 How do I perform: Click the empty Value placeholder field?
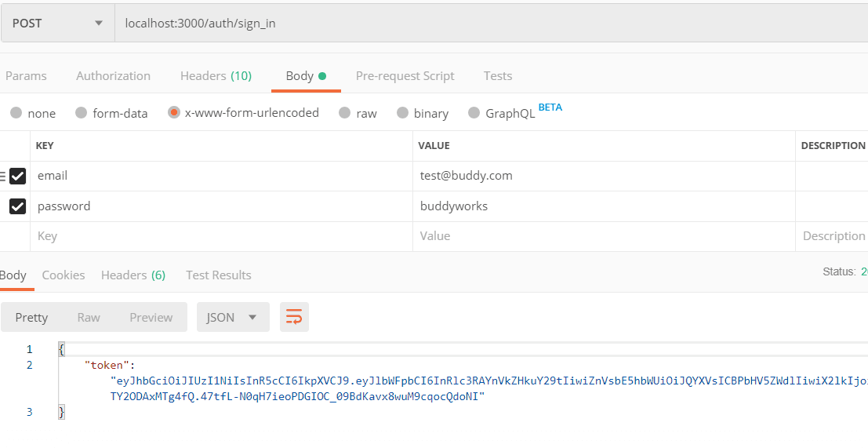[x=604, y=236]
